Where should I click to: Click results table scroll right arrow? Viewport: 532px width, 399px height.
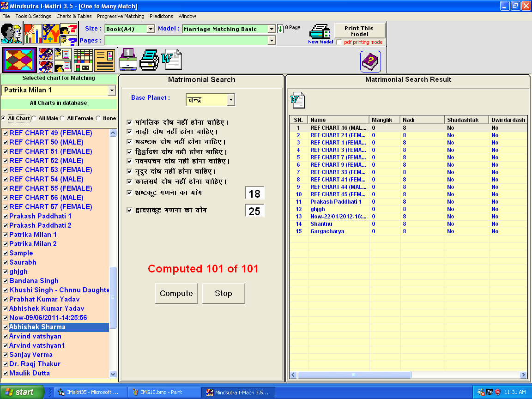(x=523, y=375)
